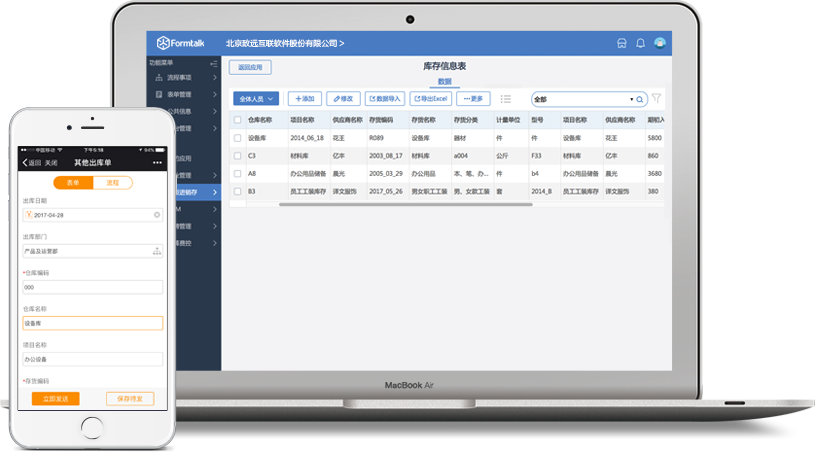This screenshot has height=452, width=815.
Task: Select the row checkbox for A8
Action: coord(238,174)
